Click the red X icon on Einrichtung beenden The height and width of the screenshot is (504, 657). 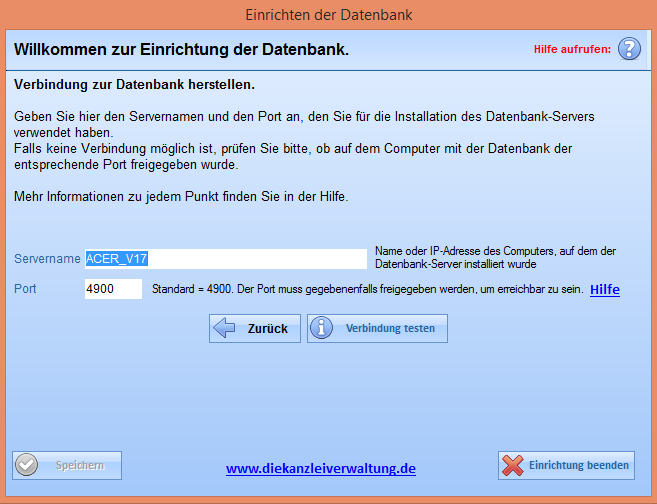point(512,465)
